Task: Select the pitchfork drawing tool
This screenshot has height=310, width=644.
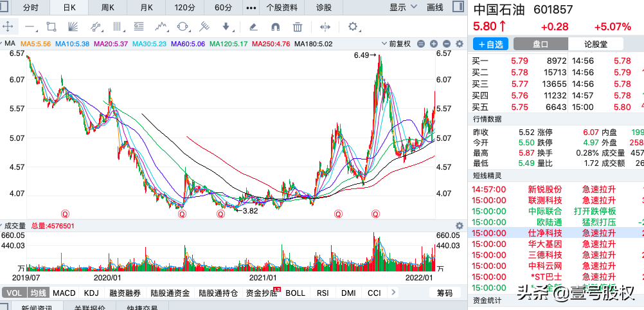Action: point(204,27)
